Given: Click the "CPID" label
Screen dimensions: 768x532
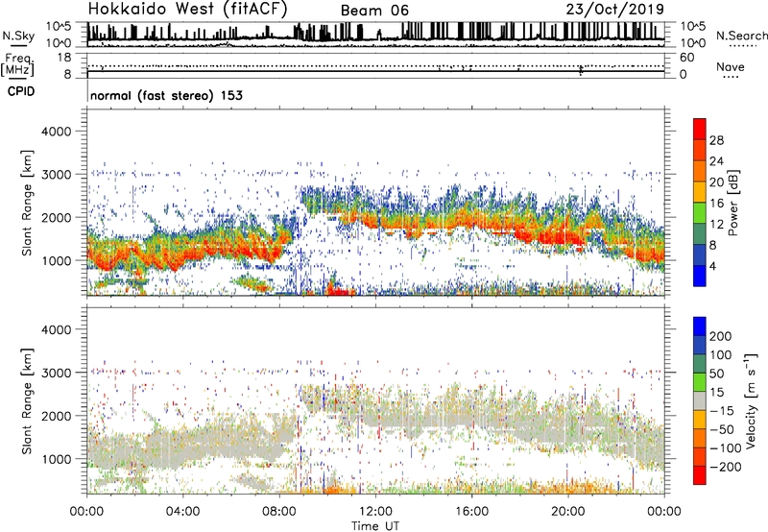Looking at the screenshot, I should (x=21, y=91).
